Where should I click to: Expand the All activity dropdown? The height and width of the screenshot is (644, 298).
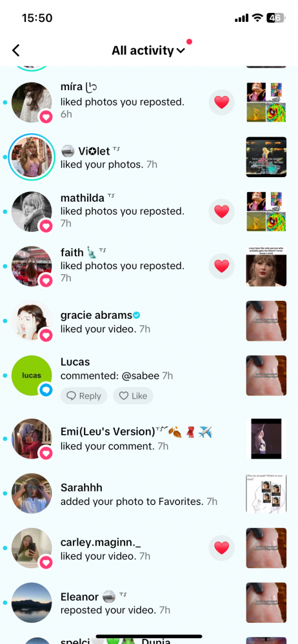148,50
